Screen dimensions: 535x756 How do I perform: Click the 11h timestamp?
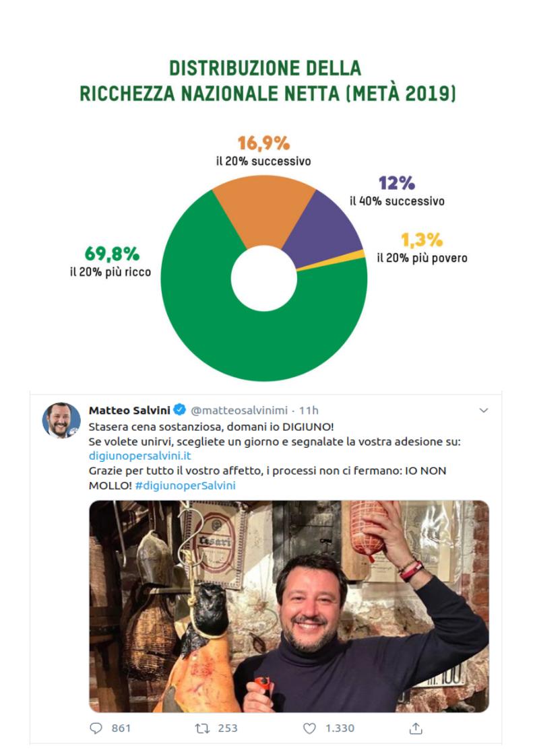tap(309, 410)
